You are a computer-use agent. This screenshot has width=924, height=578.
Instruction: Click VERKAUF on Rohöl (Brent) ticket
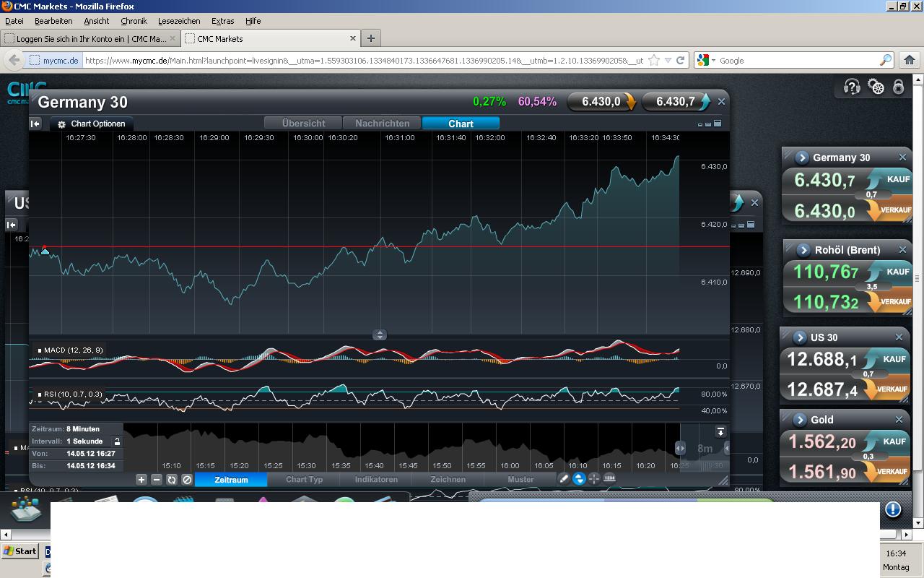coord(889,302)
